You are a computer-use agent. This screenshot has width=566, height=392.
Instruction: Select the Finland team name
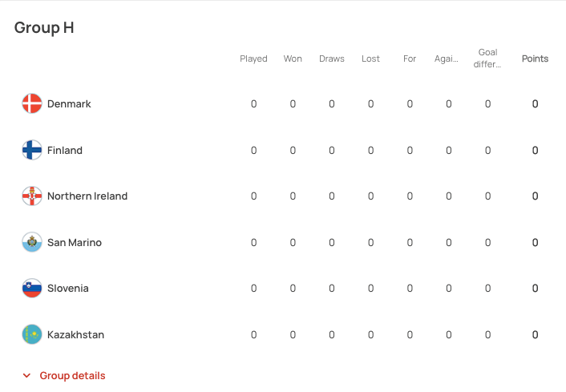[65, 150]
